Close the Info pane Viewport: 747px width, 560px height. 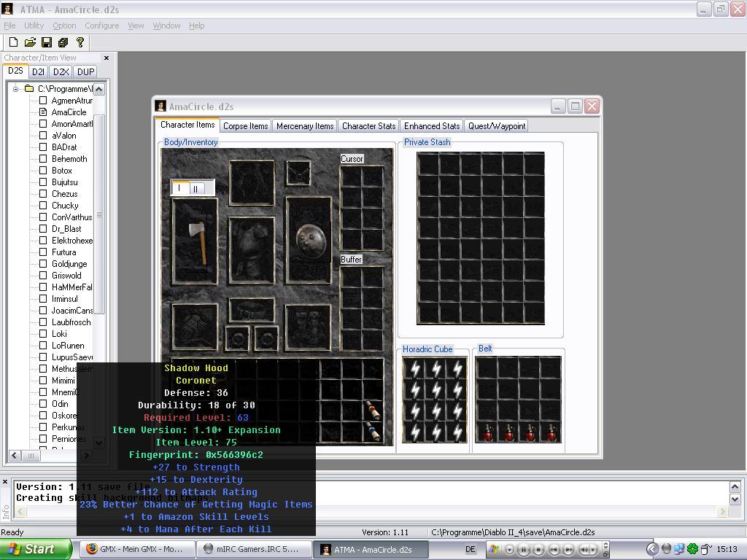click(x=5, y=482)
